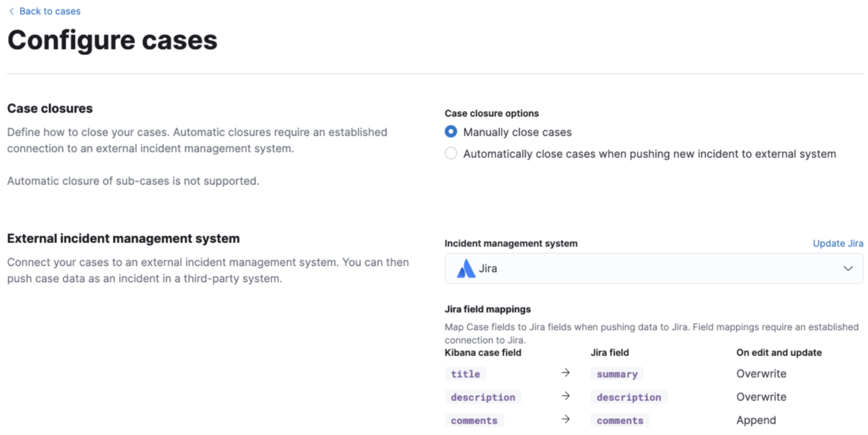Click the description badge under Kibana case field
The width and height of the screenshot is (868, 435).
pyautogui.click(x=482, y=397)
